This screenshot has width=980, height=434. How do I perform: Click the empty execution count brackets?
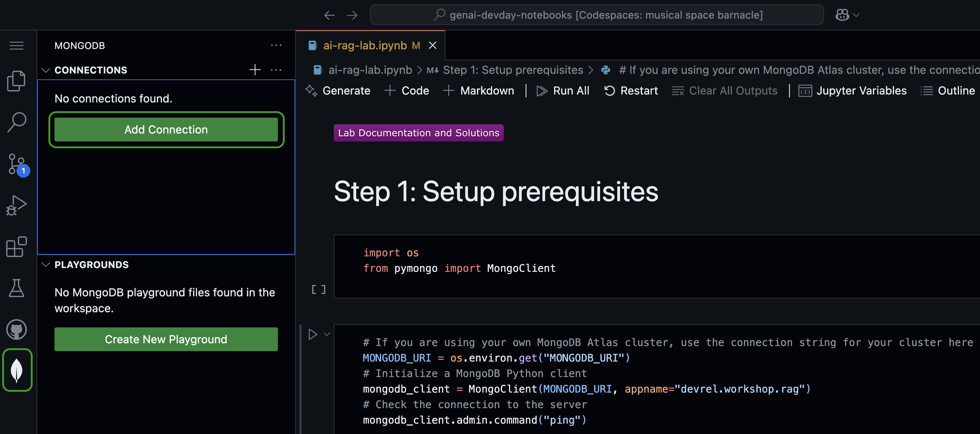click(318, 289)
